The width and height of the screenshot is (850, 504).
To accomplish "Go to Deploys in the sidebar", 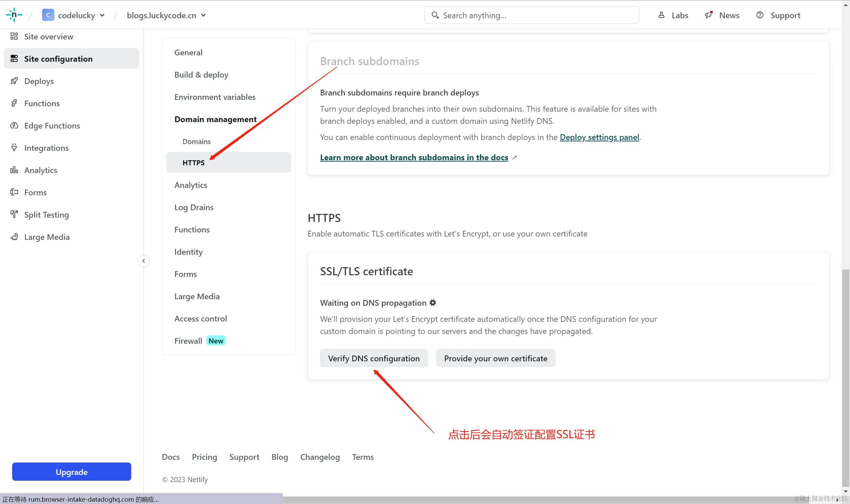I will click(x=71, y=81).
